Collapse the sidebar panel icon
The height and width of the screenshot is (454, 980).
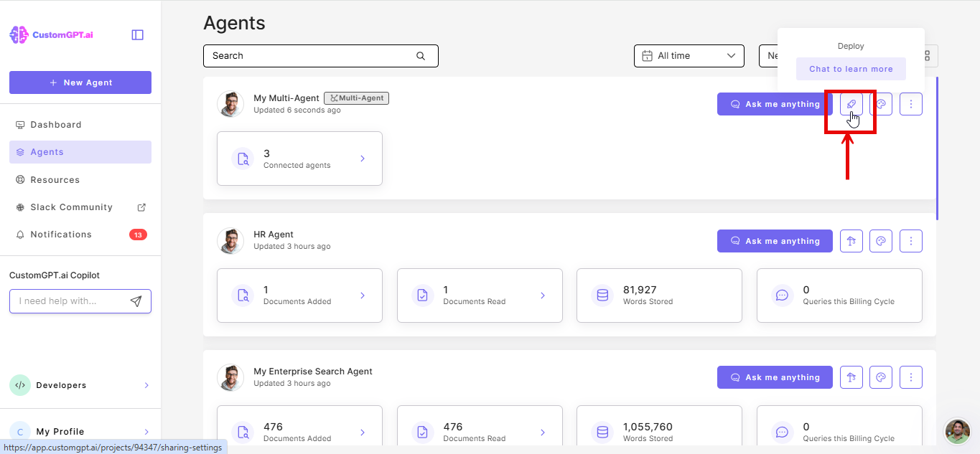(x=138, y=34)
